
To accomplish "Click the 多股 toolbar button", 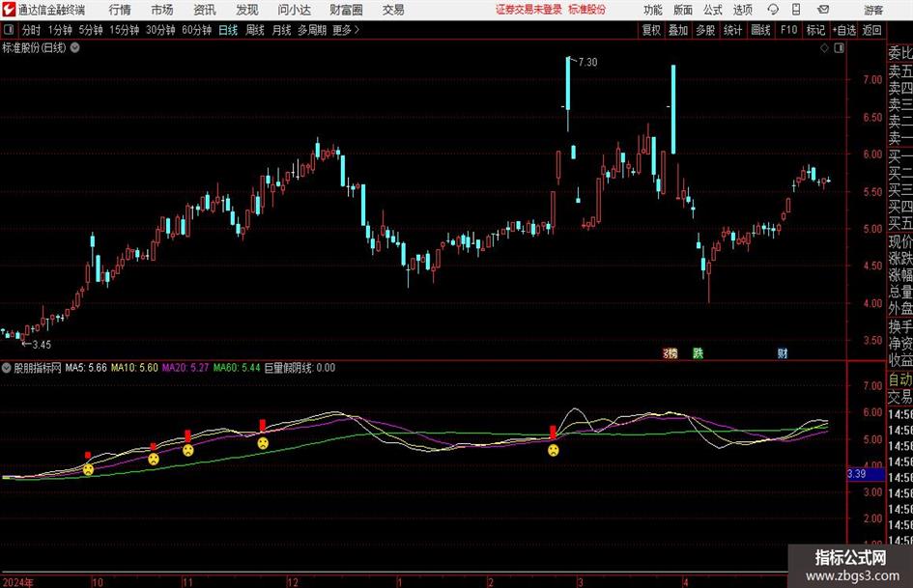I will (x=705, y=30).
